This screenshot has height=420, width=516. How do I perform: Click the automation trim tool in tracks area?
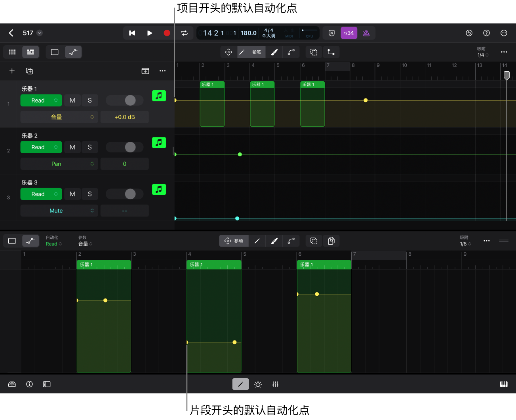[331, 52]
